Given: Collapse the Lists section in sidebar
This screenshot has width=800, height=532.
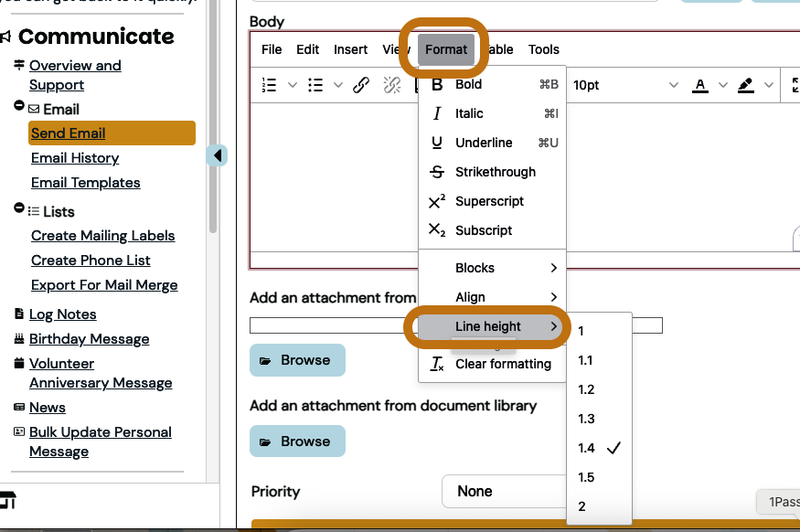Looking at the screenshot, I should pyautogui.click(x=19, y=209).
